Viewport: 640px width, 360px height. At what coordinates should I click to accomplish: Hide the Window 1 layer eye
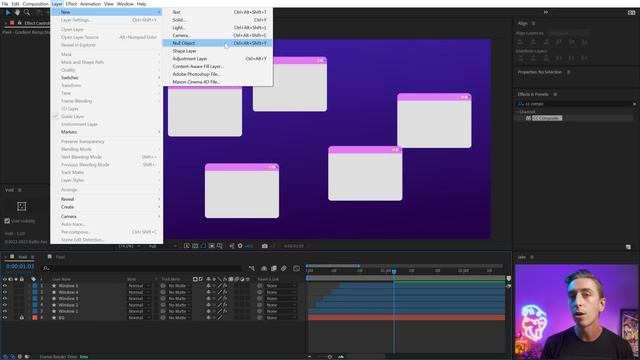tap(5, 311)
